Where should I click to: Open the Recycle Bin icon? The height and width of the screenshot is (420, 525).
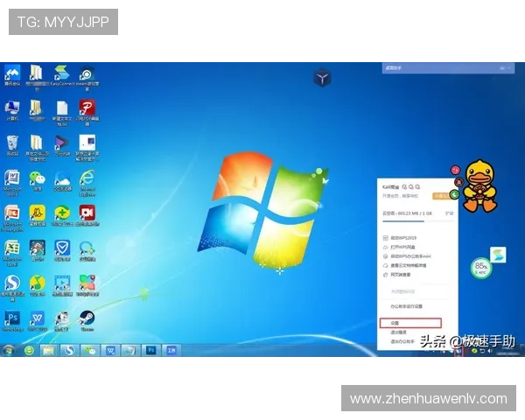(12, 143)
